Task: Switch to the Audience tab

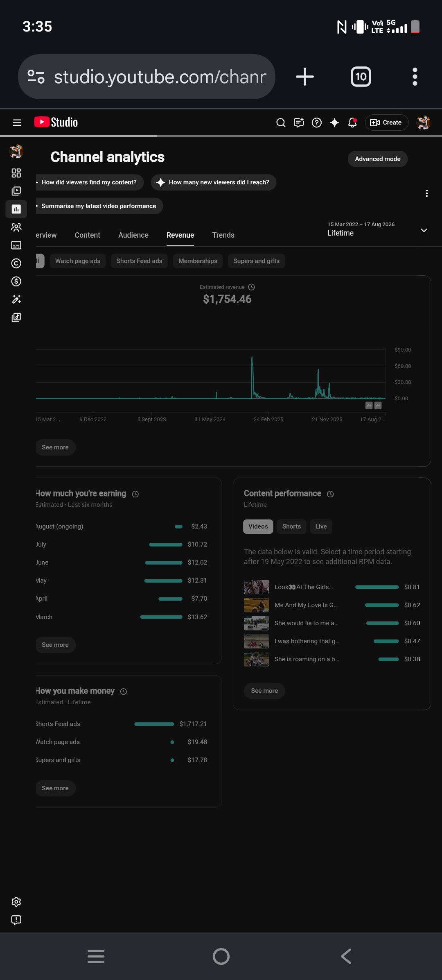Action: [x=133, y=235]
